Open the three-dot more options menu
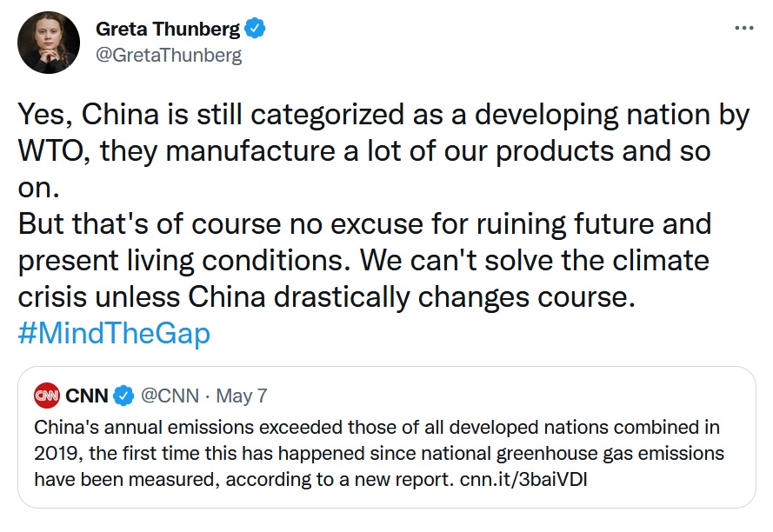The image size is (773, 532). (744, 28)
